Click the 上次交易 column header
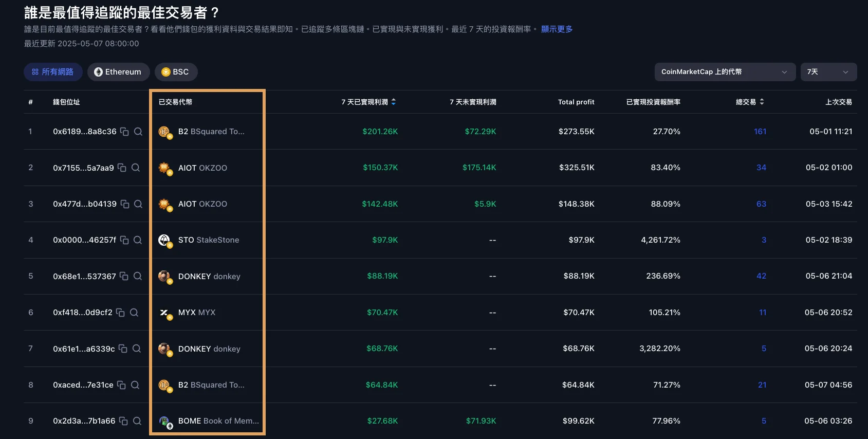Image resolution: width=868 pixels, height=439 pixels. [839, 102]
